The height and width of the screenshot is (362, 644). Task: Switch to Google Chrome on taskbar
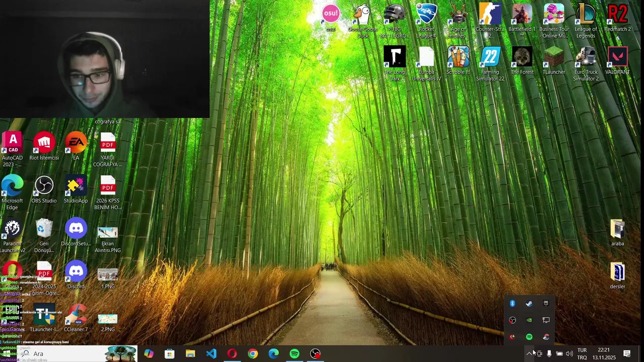[253, 354]
